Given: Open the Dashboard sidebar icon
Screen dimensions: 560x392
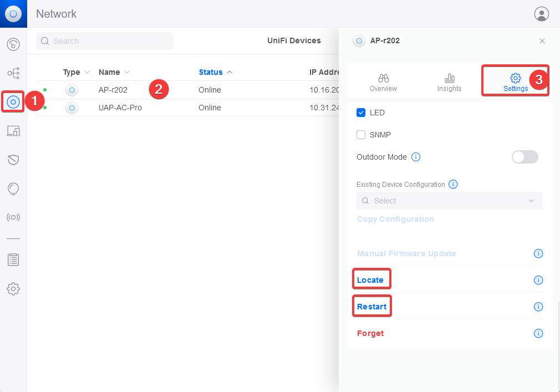Looking at the screenshot, I should pos(13,44).
